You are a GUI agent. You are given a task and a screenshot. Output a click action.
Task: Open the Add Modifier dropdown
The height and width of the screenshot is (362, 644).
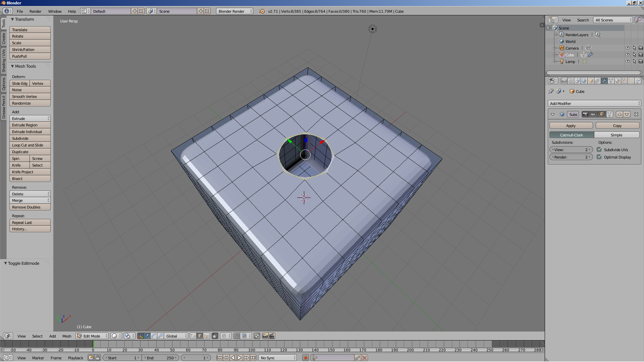594,104
